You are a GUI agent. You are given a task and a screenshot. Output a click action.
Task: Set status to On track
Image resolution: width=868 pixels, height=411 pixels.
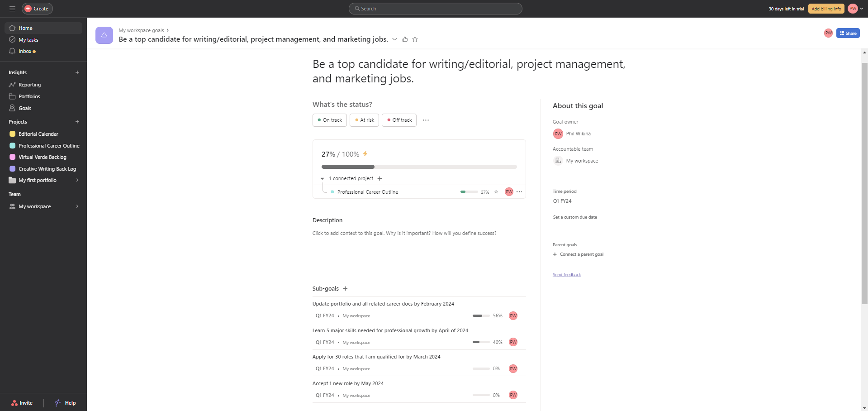click(x=330, y=120)
